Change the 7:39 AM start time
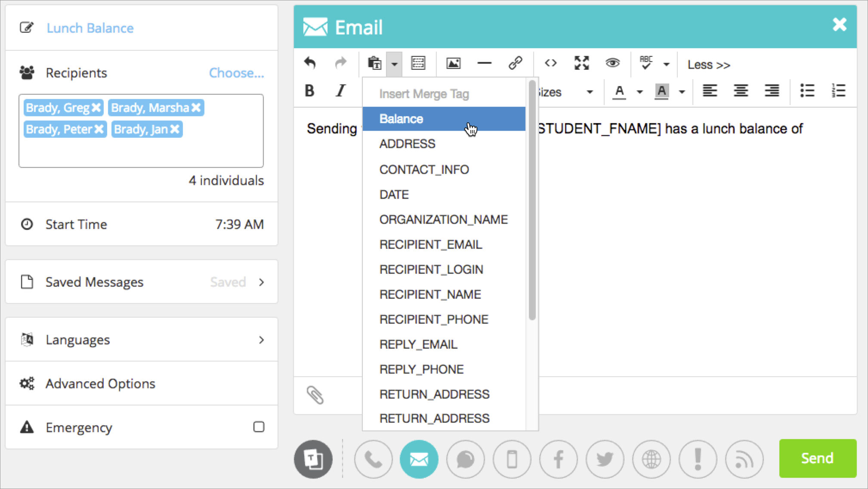Viewport: 868px width, 489px height. (239, 224)
